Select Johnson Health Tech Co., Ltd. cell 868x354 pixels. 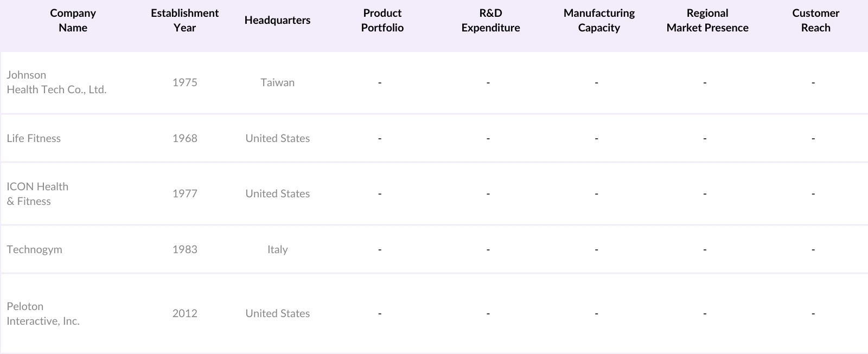56,82
